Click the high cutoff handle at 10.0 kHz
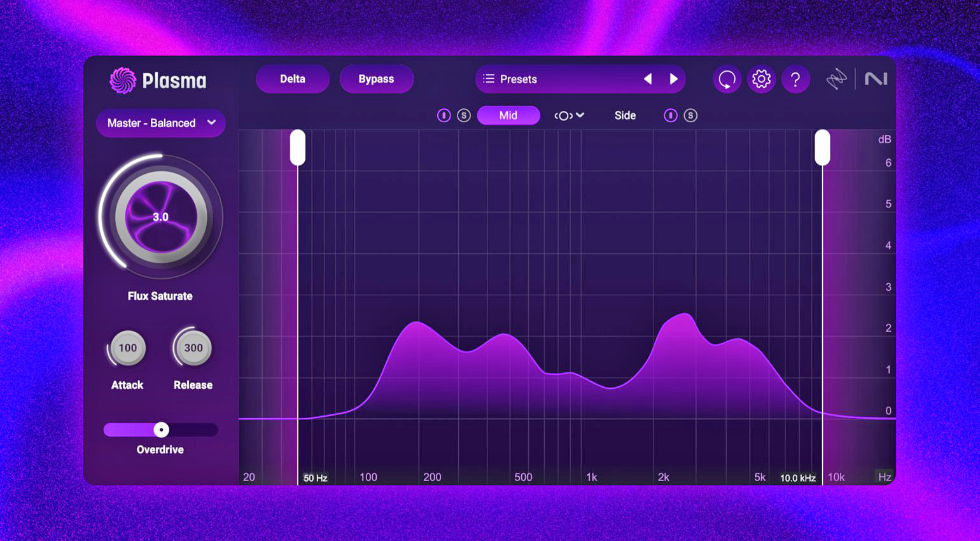Image resolution: width=980 pixels, height=541 pixels. [x=822, y=148]
